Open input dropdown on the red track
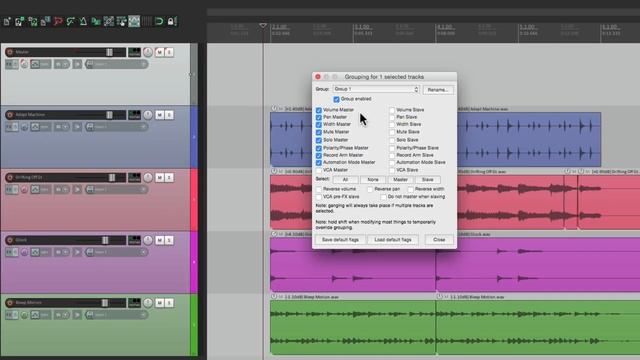 click(x=116, y=189)
